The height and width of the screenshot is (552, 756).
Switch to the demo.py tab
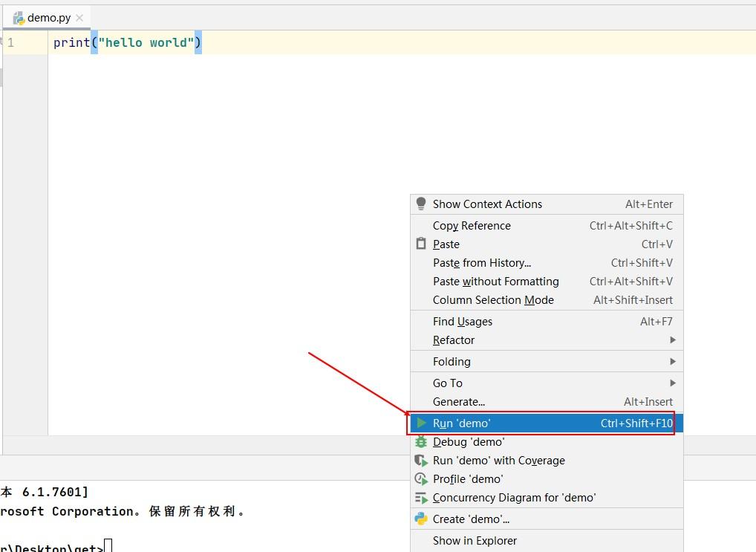pos(47,18)
